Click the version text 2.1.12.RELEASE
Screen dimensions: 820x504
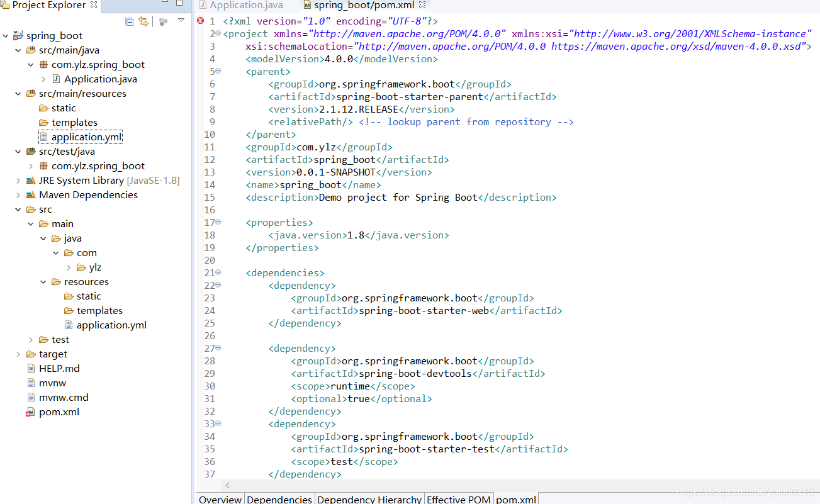(359, 109)
